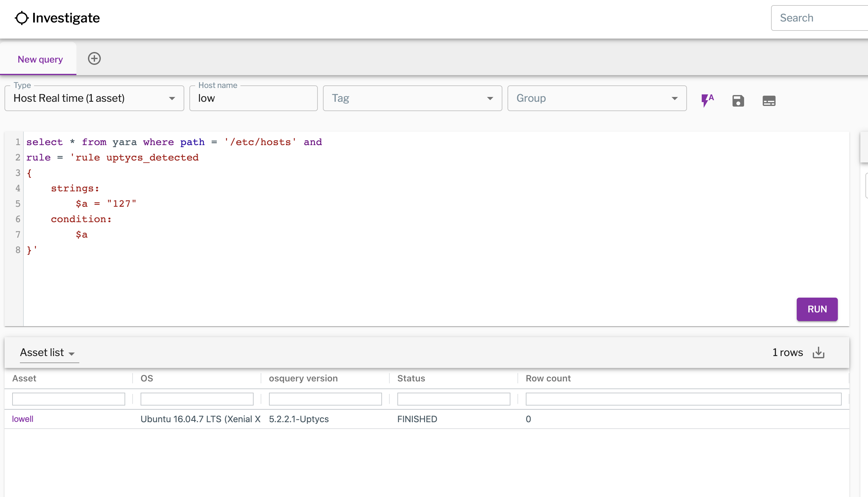This screenshot has width=868, height=497.
Task: Switch to the New query tab
Action: click(39, 59)
